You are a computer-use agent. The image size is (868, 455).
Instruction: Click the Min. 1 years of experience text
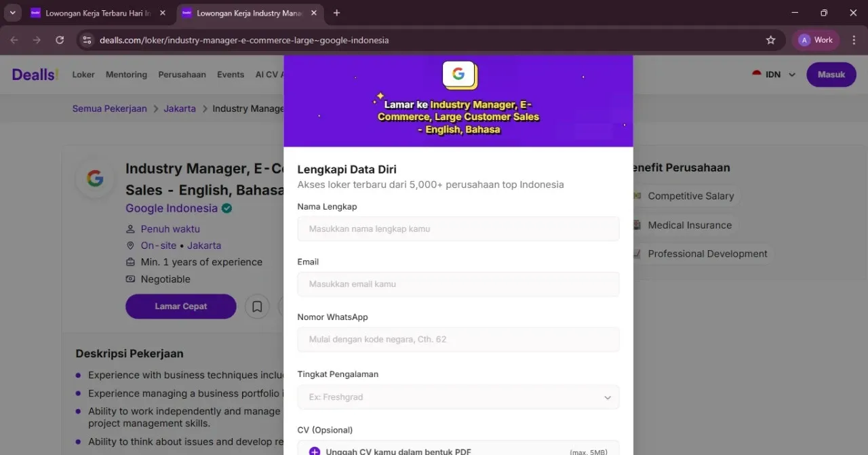pos(201,262)
